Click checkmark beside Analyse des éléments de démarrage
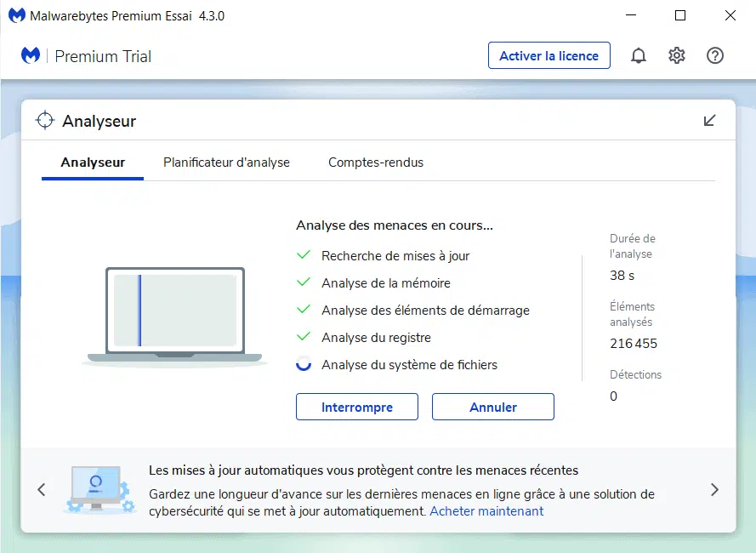756x553 pixels. click(304, 310)
